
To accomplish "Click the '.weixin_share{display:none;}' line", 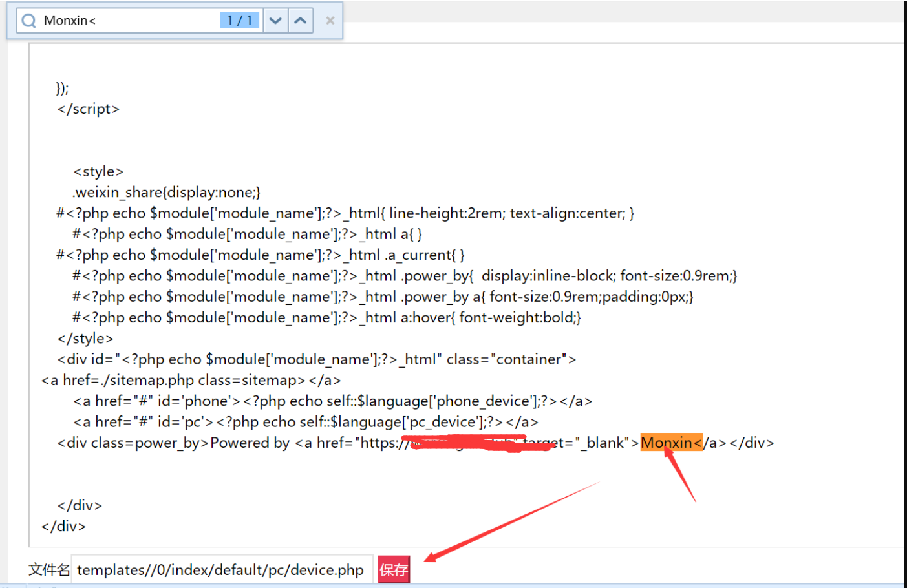I will point(167,193).
